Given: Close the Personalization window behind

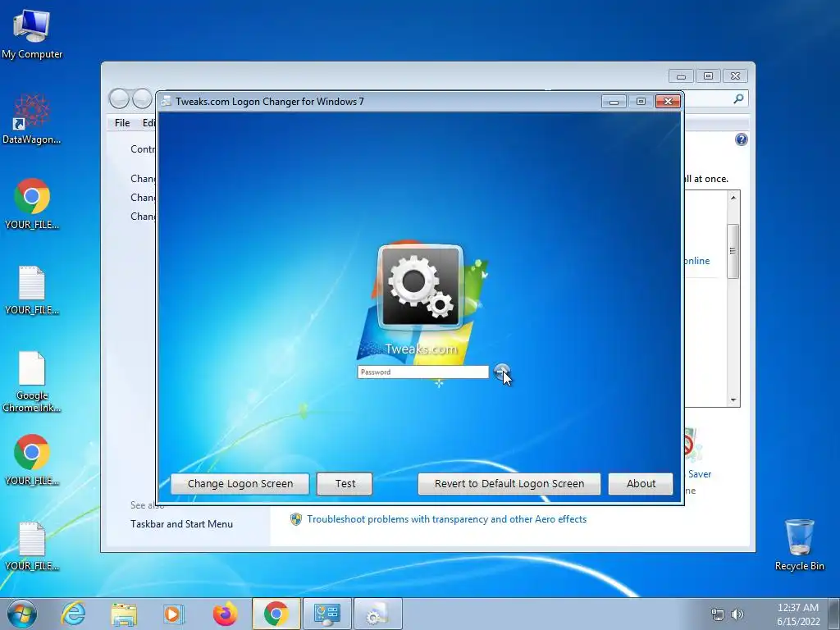Looking at the screenshot, I should coord(736,76).
